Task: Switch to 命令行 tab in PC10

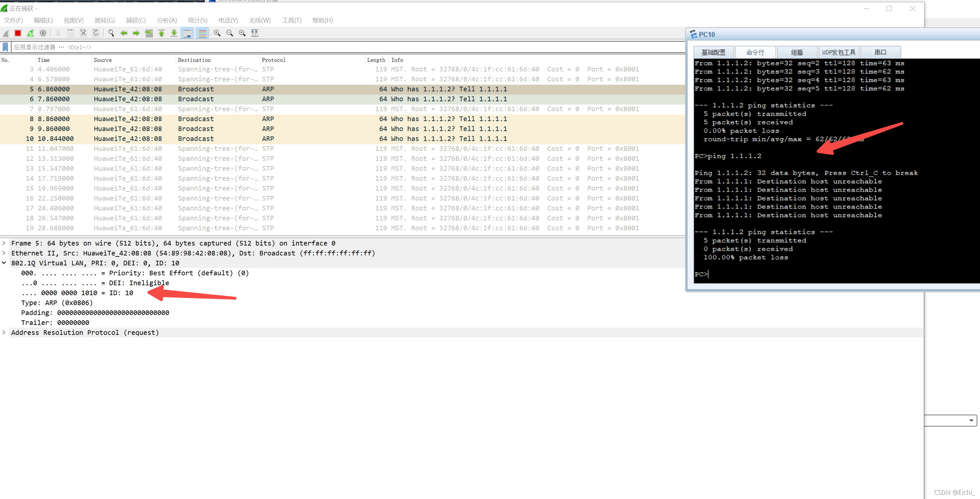Action: (756, 52)
